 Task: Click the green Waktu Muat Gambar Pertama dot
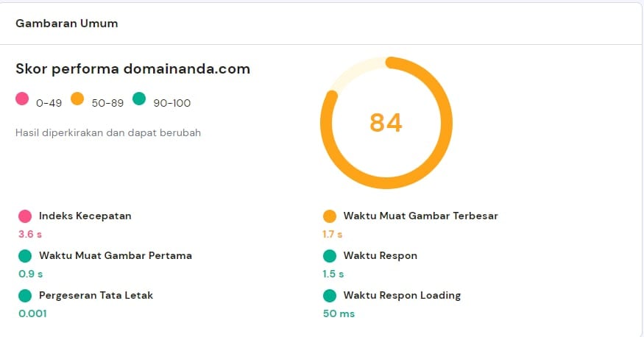(x=25, y=256)
